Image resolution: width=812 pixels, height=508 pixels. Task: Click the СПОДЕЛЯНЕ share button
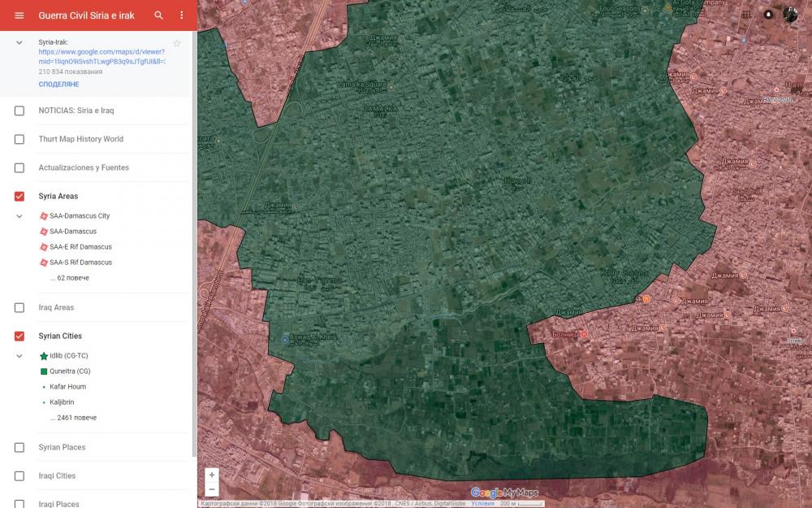point(58,85)
